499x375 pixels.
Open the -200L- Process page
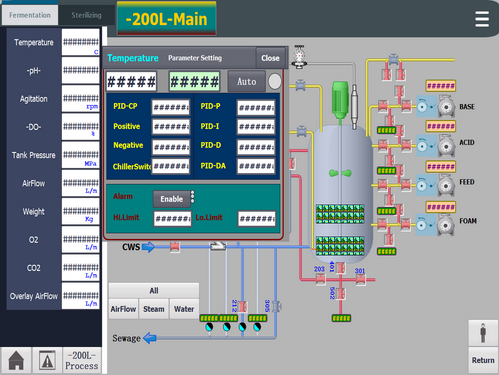[x=82, y=360]
